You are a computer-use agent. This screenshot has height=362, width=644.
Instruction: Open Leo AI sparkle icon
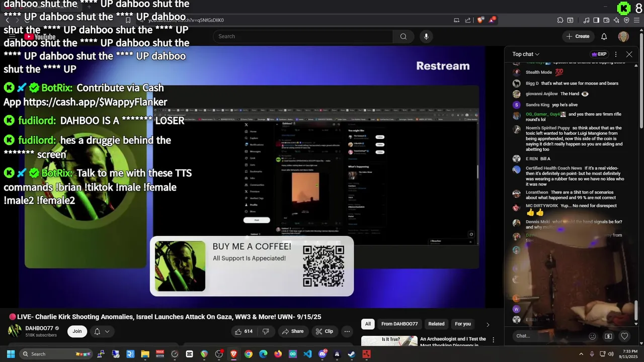616,20
